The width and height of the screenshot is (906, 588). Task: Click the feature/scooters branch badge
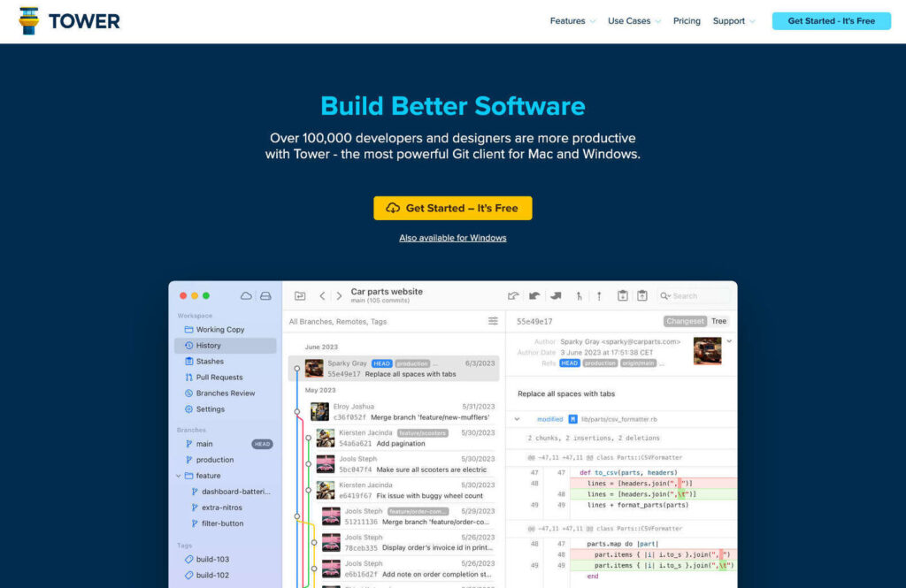pyautogui.click(x=422, y=432)
